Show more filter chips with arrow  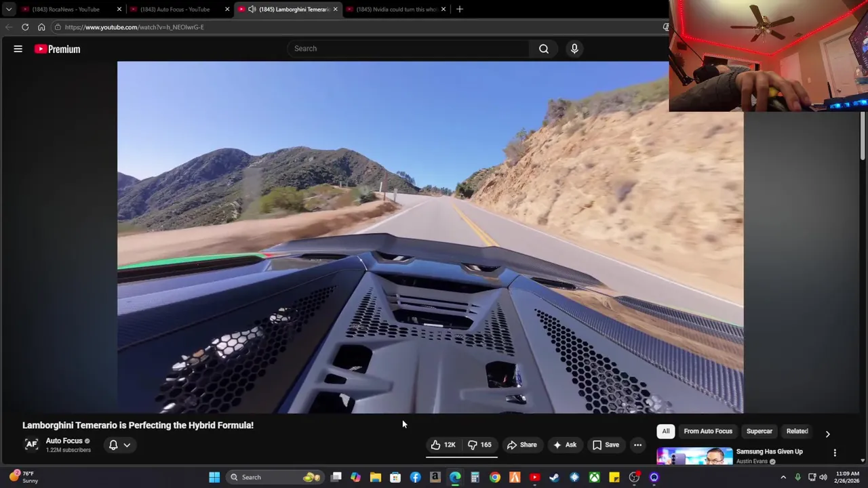pos(827,433)
